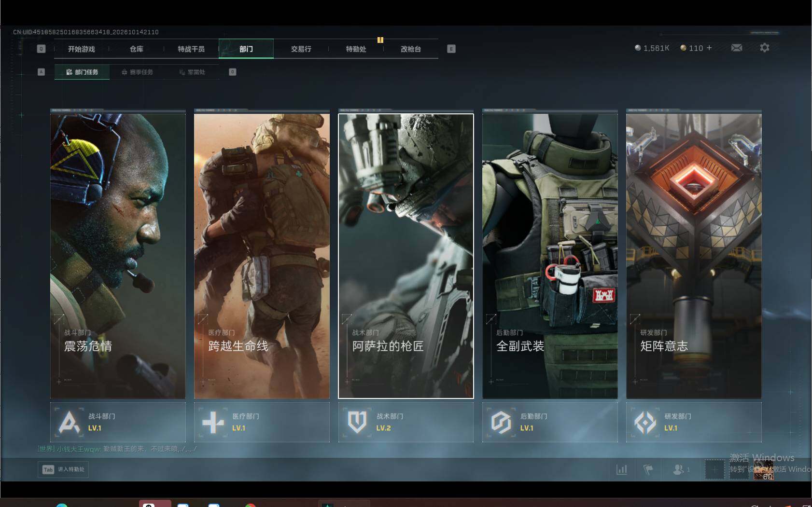Open the 特战干员 tab
Image resolution: width=812 pixels, height=507 pixels.
[191, 49]
